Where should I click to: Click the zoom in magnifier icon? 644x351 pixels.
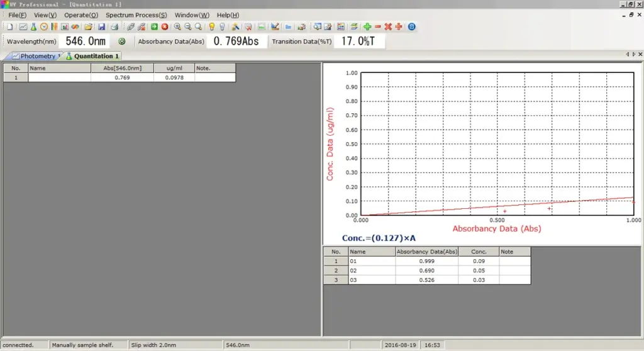click(177, 26)
